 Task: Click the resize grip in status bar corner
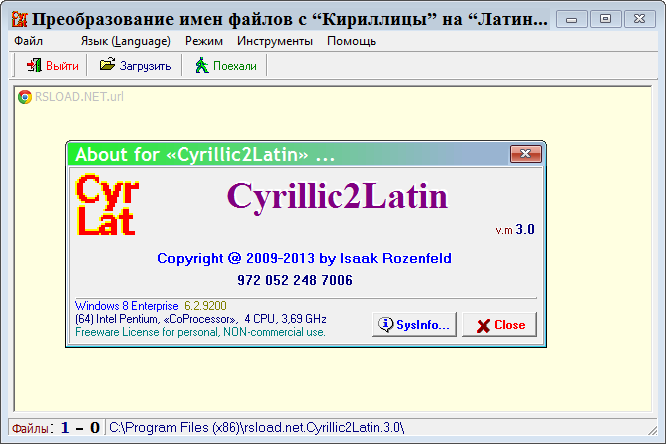point(652,430)
